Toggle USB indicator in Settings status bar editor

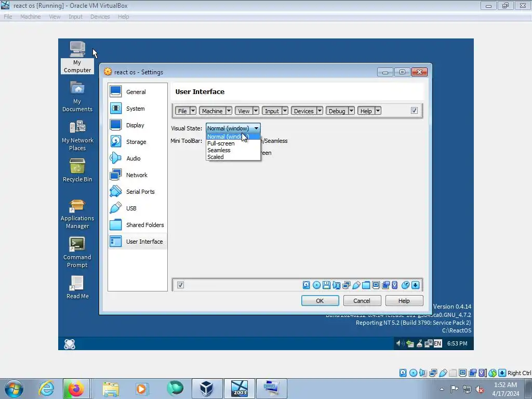click(x=356, y=285)
